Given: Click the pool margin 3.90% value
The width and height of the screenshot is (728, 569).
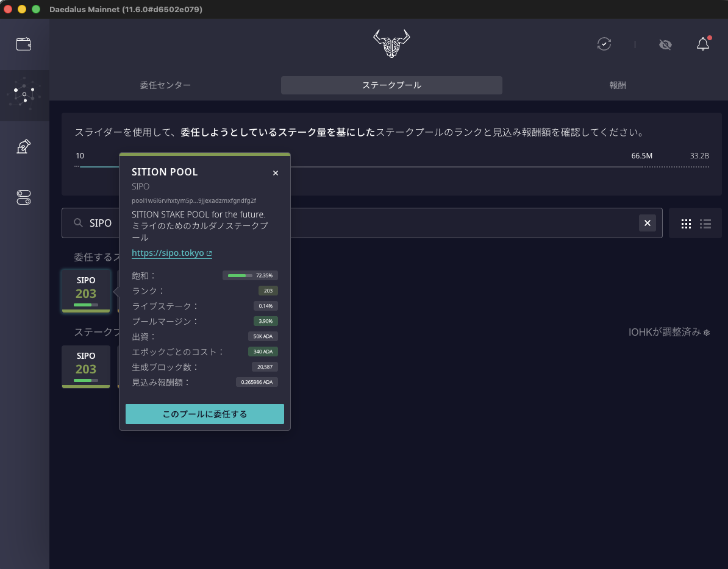Looking at the screenshot, I should click(266, 321).
